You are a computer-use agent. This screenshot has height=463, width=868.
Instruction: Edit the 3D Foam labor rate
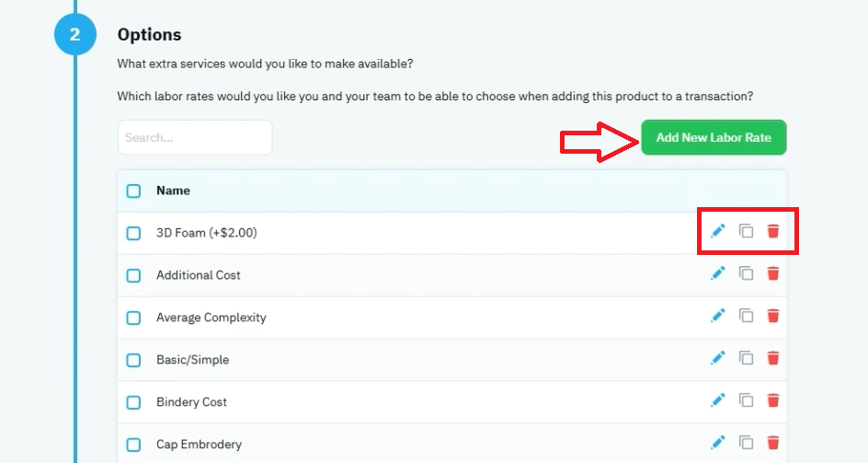[718, 231]
